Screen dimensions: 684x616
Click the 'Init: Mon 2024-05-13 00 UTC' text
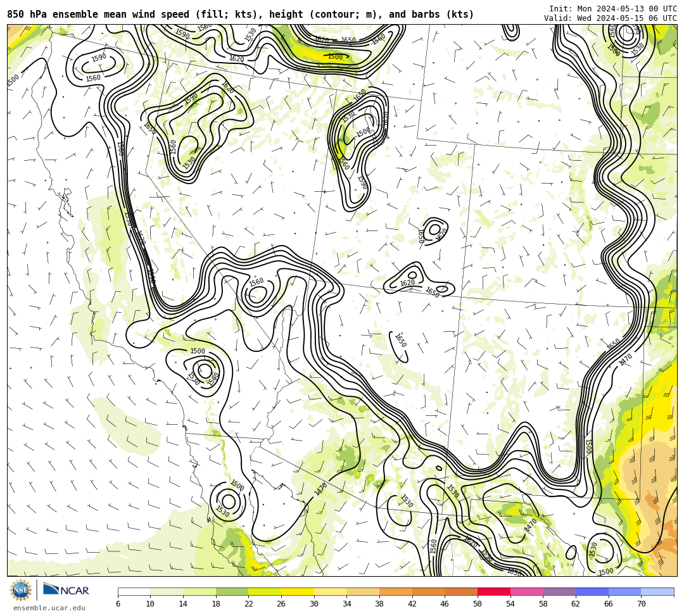click(613, 9)
